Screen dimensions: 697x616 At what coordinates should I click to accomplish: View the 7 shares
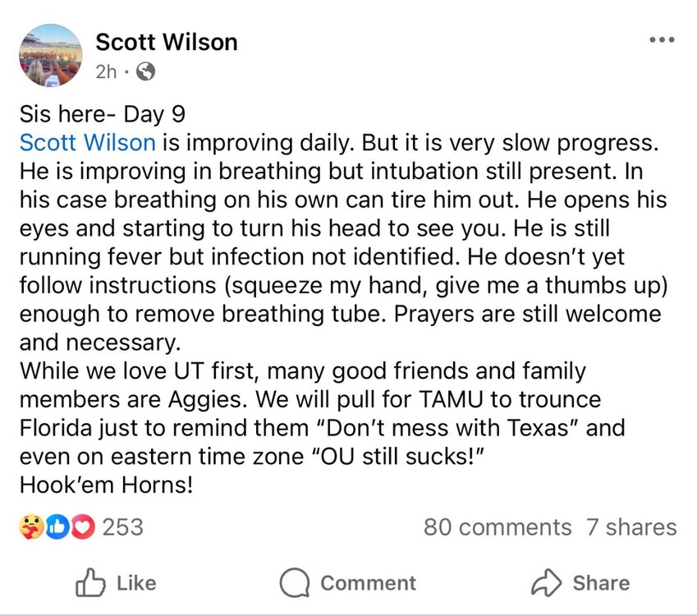631,526
